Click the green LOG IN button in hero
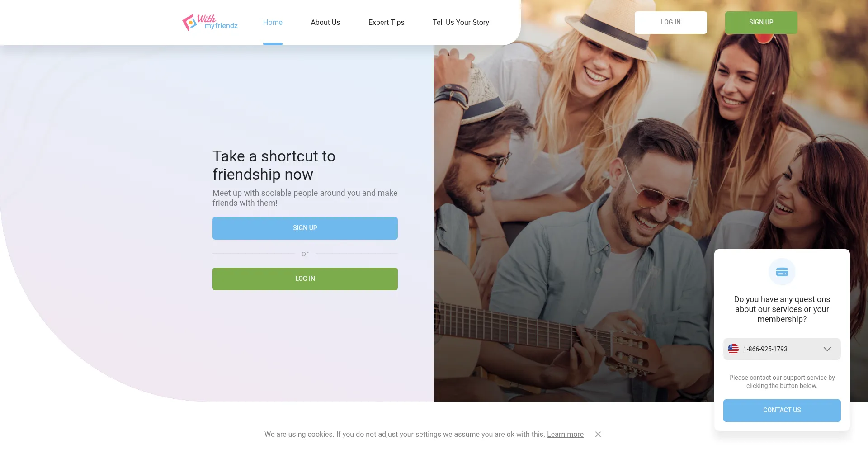This screenshot has width=868, height=449. pos(305,279)
